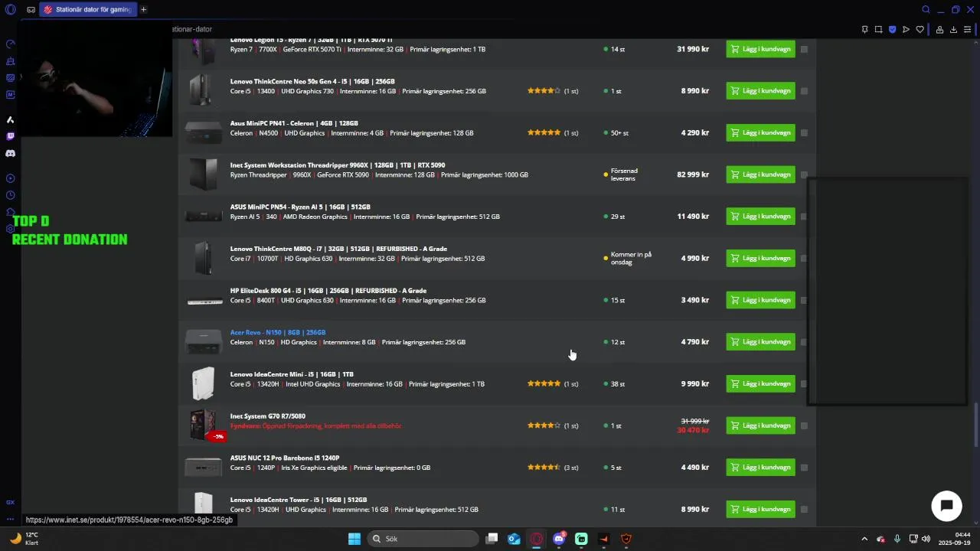Viewport: 980px width, 551px height.
Task: Click ThinkCentre Neo 50s star rating
Action: pyautogui.click(x=544, y=91)
